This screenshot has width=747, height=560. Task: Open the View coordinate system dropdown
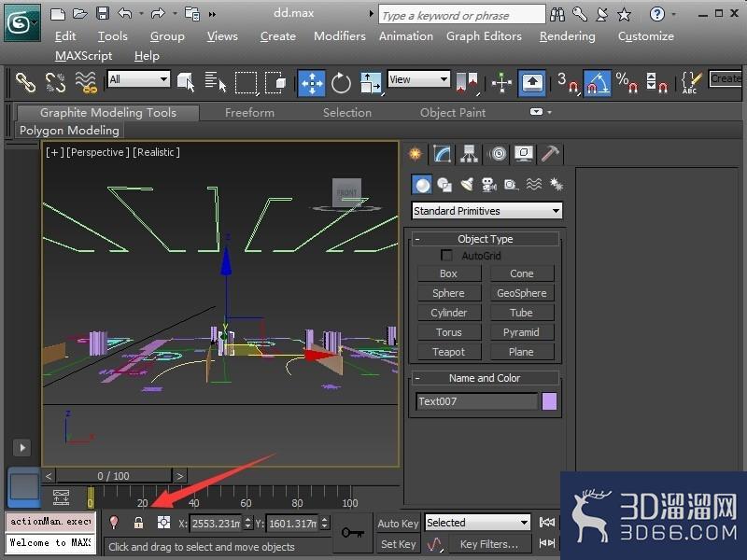point(418,79)
